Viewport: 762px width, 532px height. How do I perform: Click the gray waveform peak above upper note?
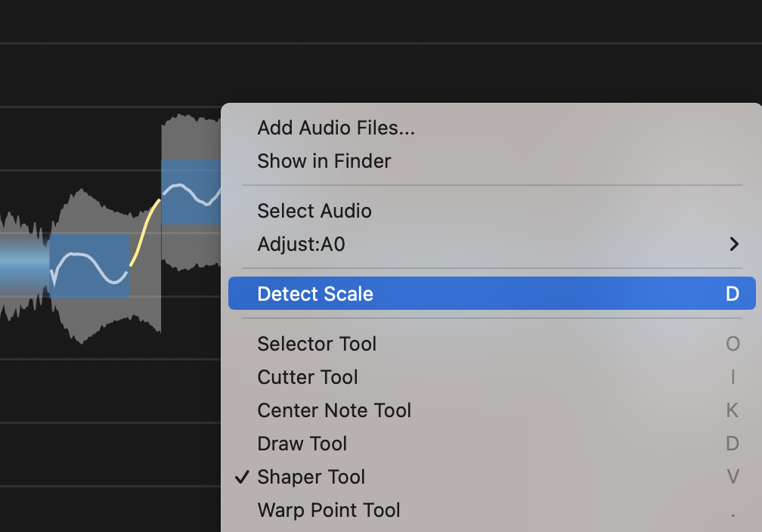189,136
